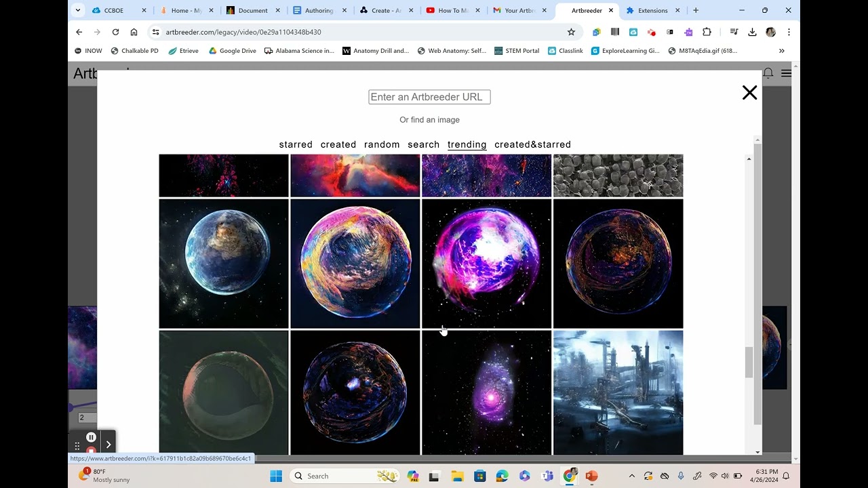This screenshot has height=488, width=868.
Task: Pick the purple spiral galaxy thumbnail
Action: [487, 392]
